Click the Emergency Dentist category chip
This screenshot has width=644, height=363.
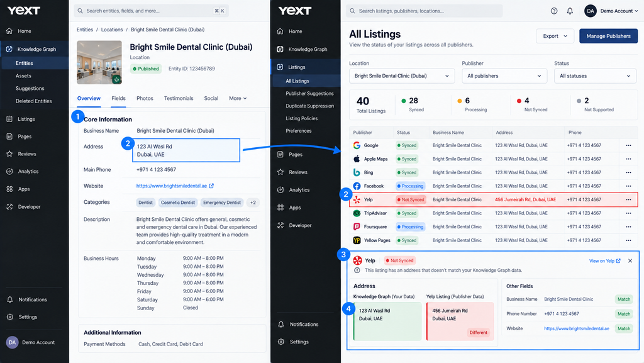[x=222, y=203]
